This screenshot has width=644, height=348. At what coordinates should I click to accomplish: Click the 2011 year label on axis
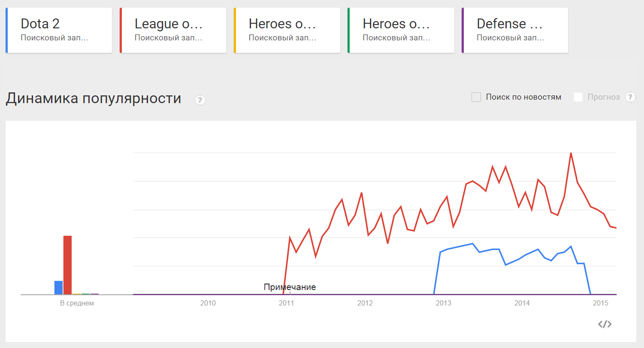coord(286,303)
